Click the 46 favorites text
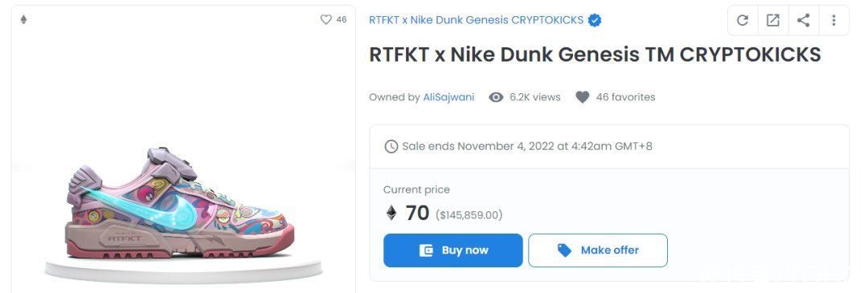 (625, 97)
